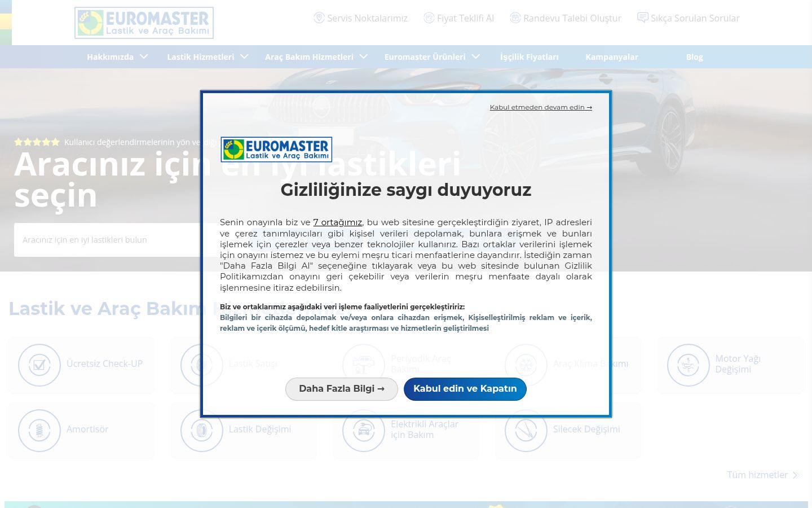
Task: Open the Araç Bakım Hizmetleri menu item
Action: [x=309, y=57]
